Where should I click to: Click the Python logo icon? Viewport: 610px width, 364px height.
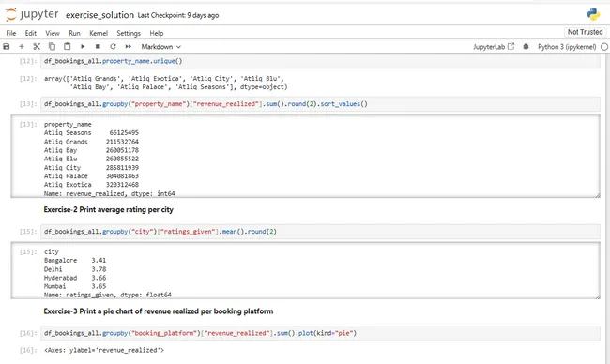coord(593,15)
